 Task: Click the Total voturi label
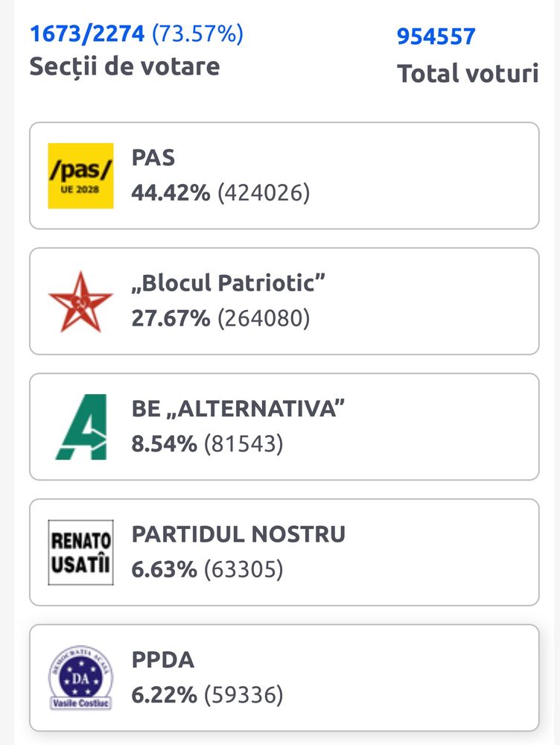468,74
